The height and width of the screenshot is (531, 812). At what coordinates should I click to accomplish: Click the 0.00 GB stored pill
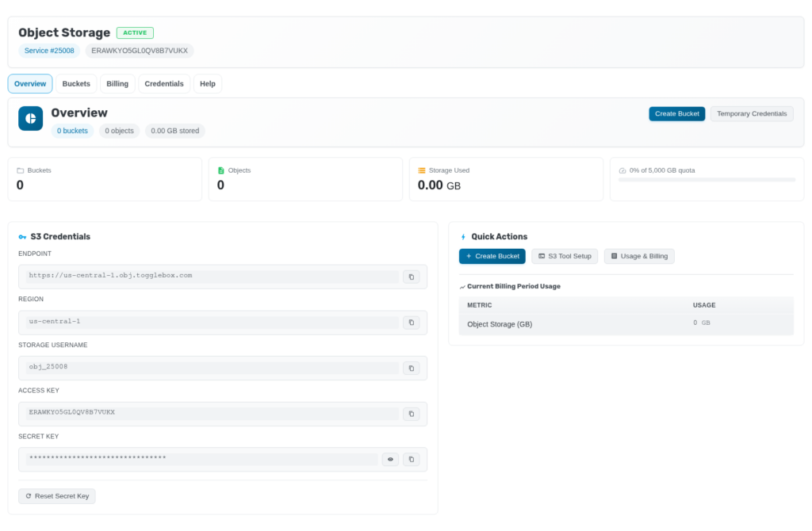[x=175, y=131]
